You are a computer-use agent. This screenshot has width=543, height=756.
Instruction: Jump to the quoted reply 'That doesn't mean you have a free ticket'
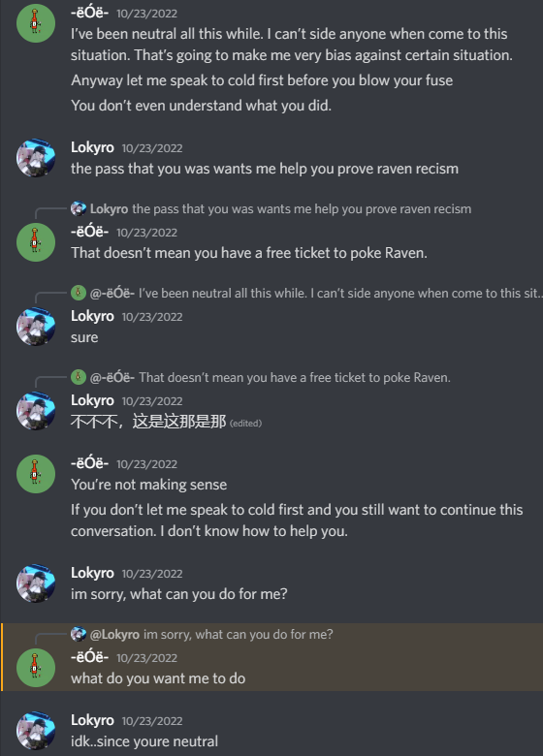pyautogui.click(x=295, y=378)
